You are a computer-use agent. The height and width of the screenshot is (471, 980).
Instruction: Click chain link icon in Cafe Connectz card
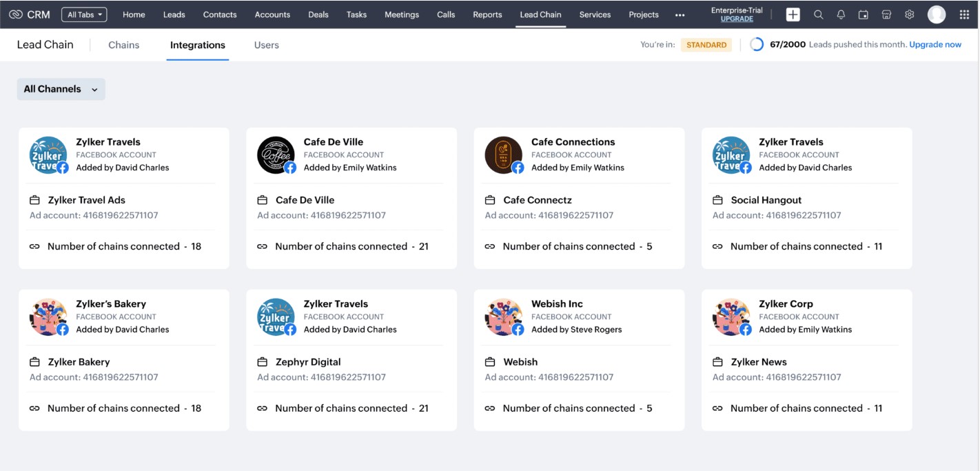(490, 246)
